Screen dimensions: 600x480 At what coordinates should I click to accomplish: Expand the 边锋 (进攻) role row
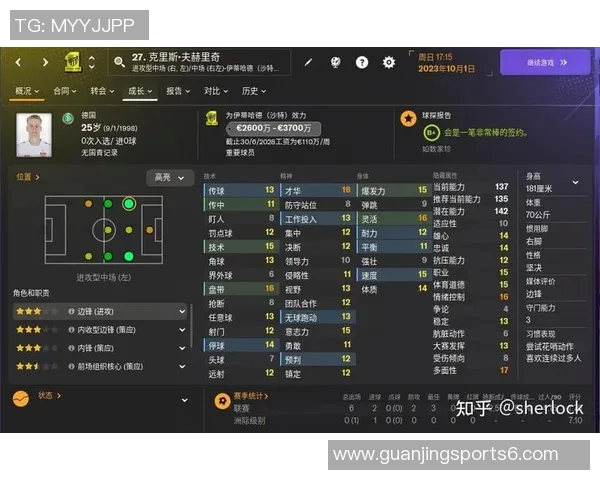(x=182, y=312)
